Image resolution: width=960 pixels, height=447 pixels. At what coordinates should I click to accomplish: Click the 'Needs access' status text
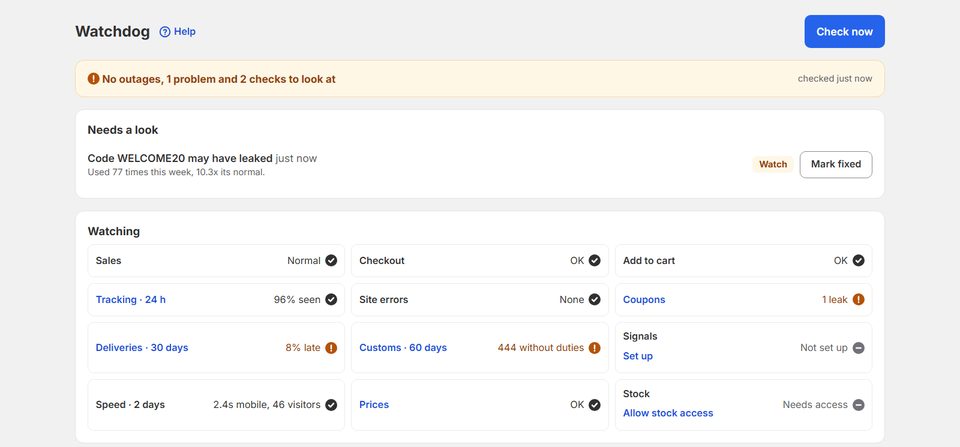[815, 404]
